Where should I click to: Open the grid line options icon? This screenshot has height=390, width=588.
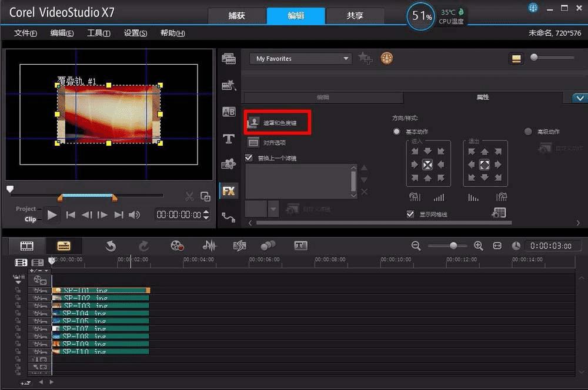pos(498,213)
